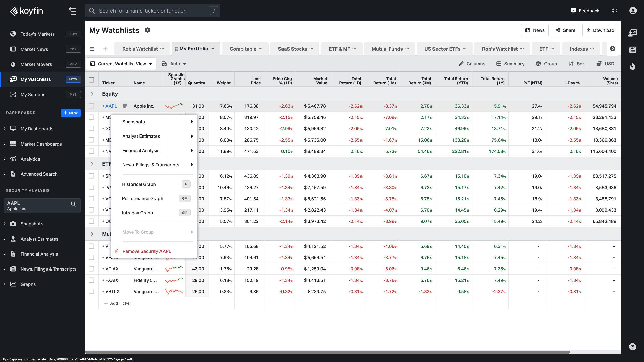Expand My Dashboards in the sidebar
644x362 pixels.
5,129
